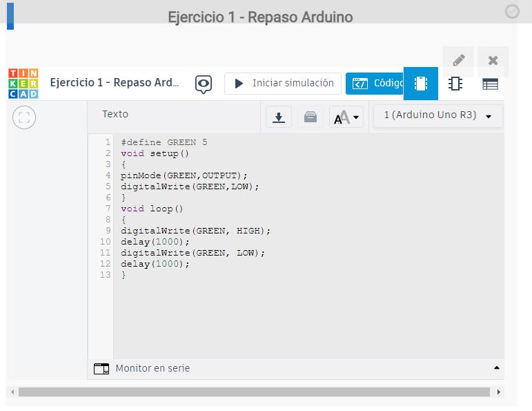Expand the Monitor en serie panel

pyautogui.click(x=497, y=368)
